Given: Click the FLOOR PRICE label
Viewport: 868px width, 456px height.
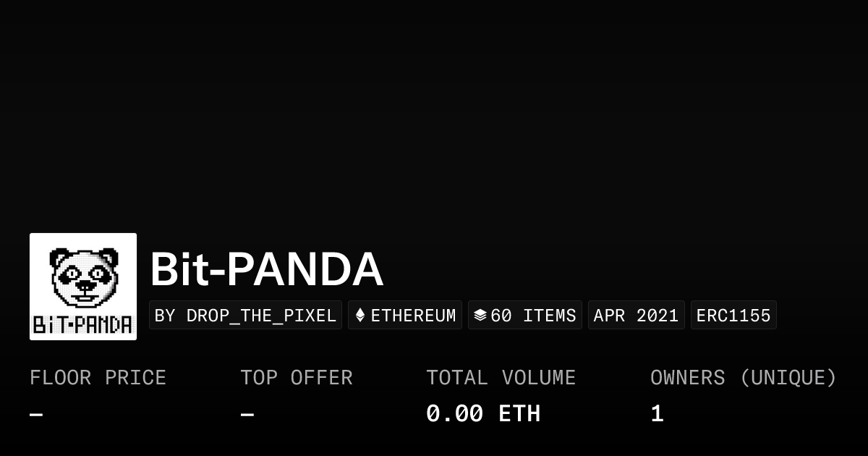Looking at the screenshot, I should click(x=98, y=378).
